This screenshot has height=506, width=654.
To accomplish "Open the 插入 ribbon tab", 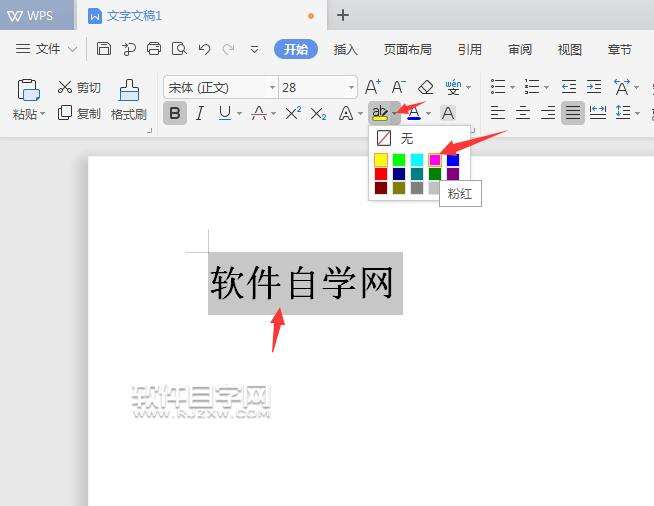I will point(346,49).
